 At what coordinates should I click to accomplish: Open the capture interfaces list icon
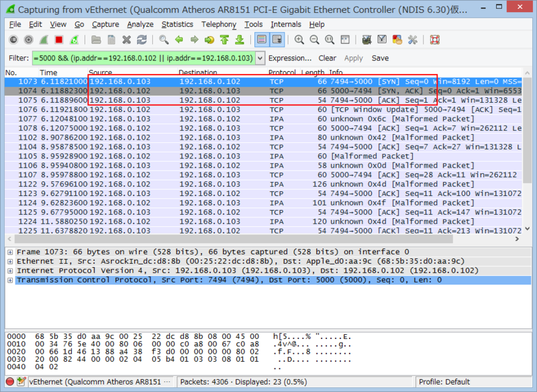(x=13, y=40)
